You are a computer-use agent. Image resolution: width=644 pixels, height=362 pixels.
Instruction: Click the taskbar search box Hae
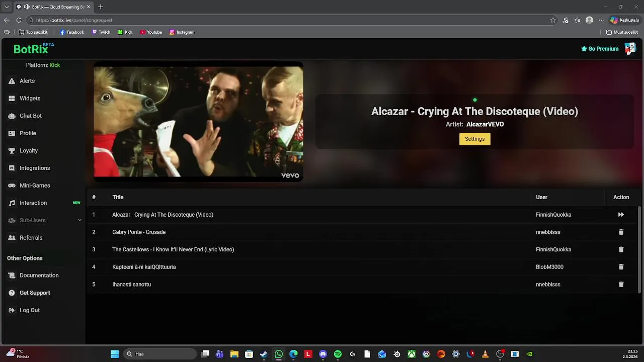[160, 354]
